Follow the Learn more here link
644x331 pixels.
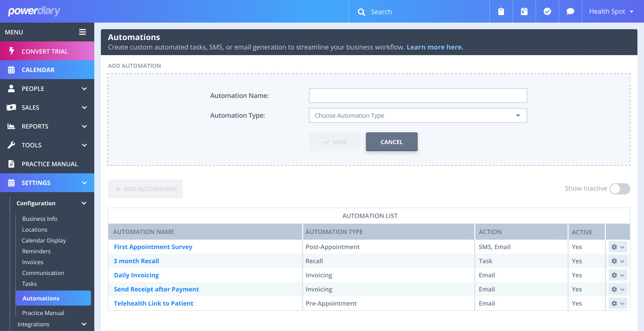pos(435,47)
